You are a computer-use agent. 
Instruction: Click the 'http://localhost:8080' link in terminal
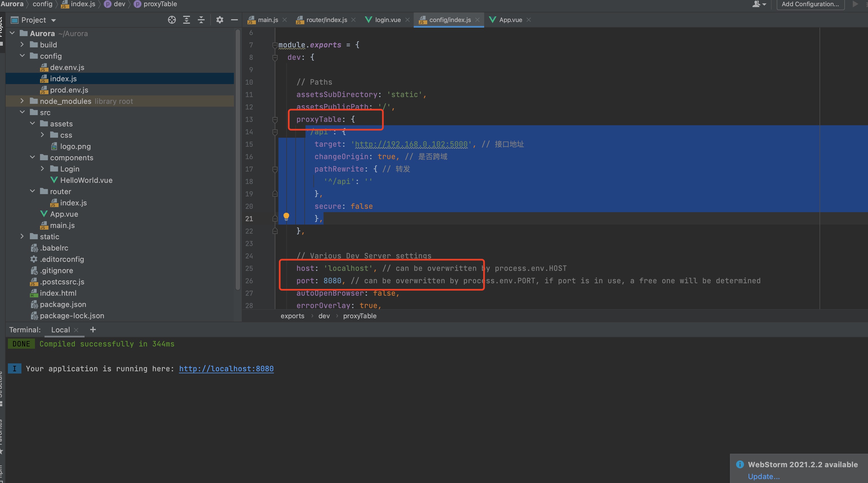pos(226,368)
